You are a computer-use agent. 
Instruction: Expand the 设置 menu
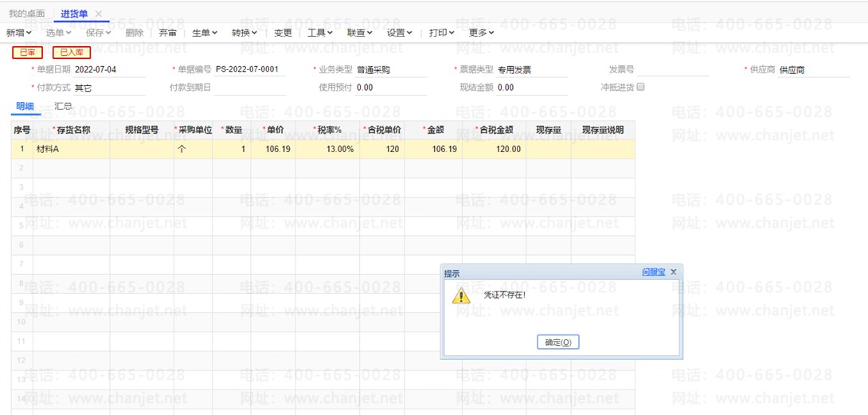(x=400, y=33)
